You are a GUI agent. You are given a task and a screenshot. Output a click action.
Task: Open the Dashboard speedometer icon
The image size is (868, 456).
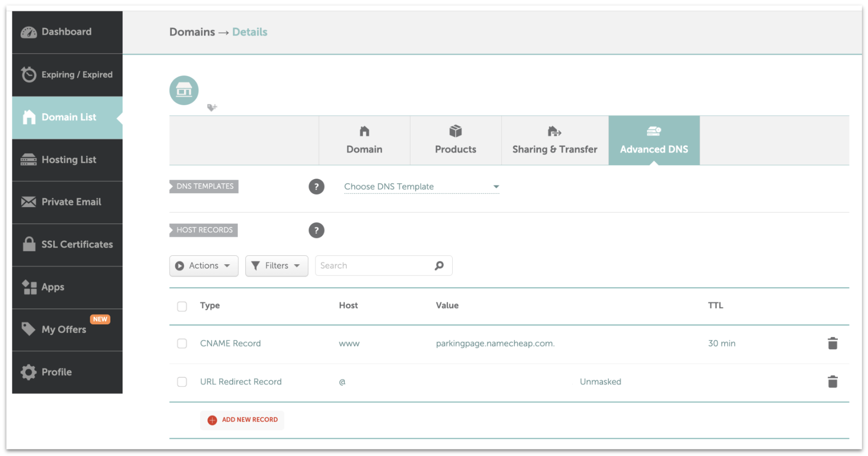click(29, 32)
